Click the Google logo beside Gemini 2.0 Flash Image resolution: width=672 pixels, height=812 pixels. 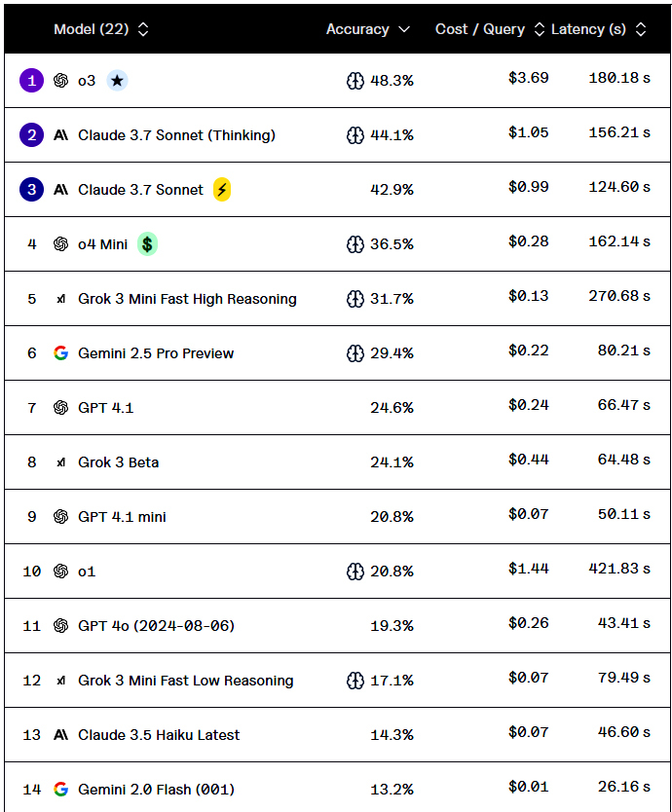[x=60, y=790]
